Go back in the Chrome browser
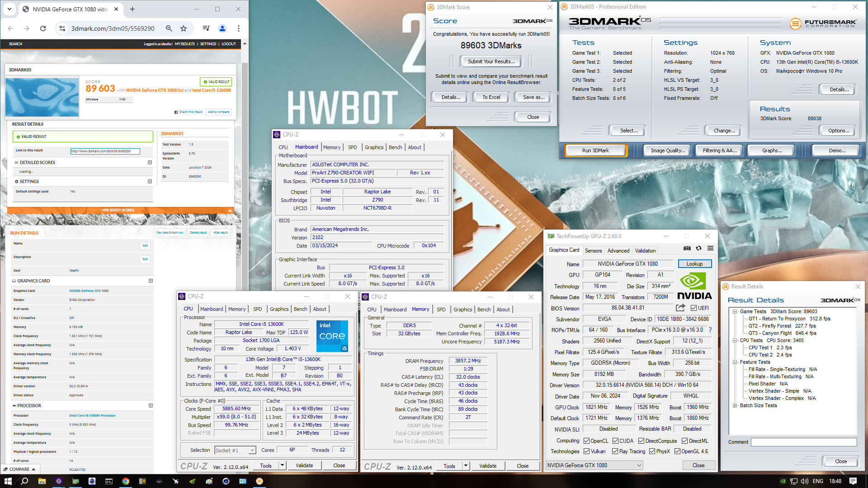Viewport: 868px width, 488px height. (x=10, y=28)
